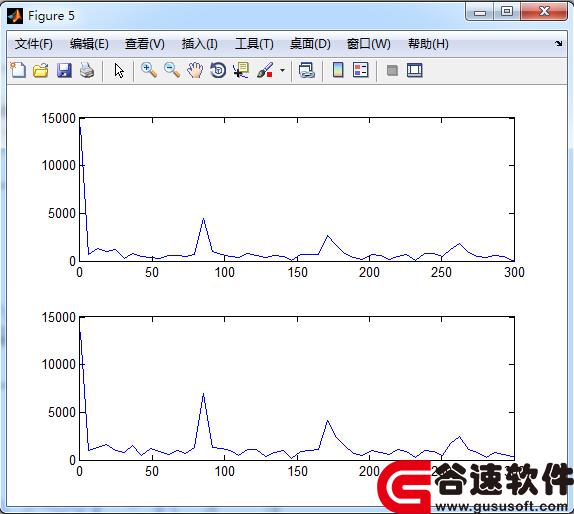
Task: Click the first peak in the upper plot
Action: tap(204, 219)
